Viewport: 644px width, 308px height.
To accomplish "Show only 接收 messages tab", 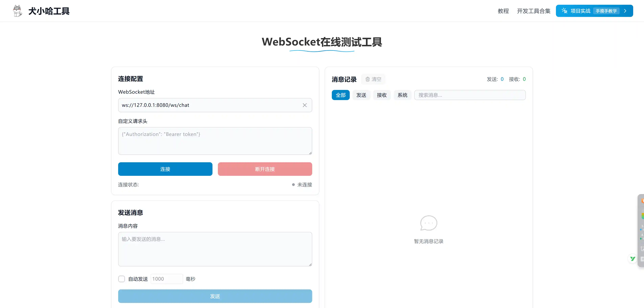I will 382,95.
